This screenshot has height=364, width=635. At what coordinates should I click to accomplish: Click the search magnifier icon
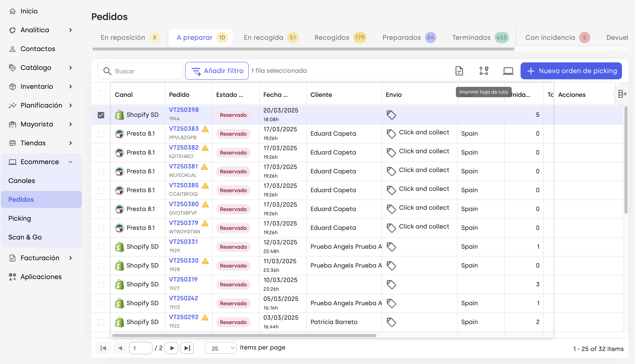click(x=107, y=71)
